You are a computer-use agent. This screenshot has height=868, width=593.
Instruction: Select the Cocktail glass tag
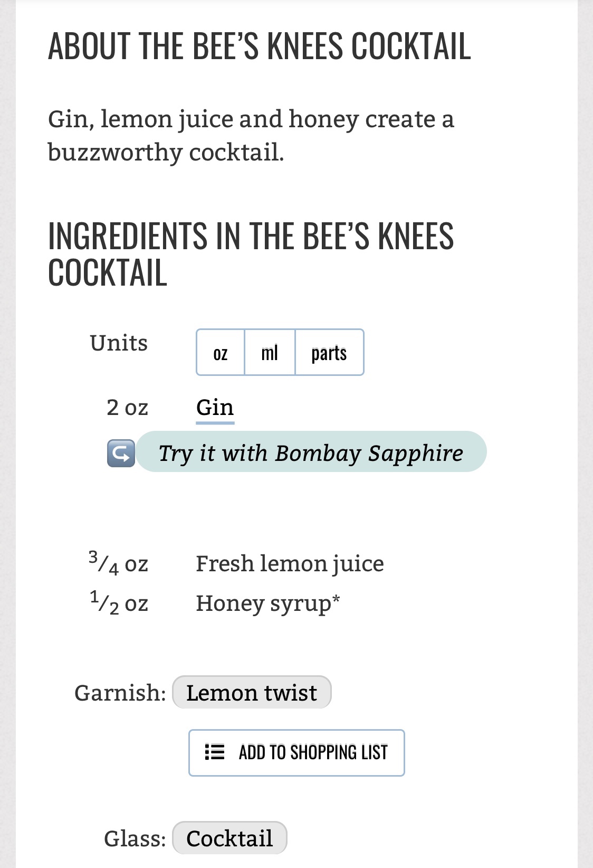click(229, 838)
